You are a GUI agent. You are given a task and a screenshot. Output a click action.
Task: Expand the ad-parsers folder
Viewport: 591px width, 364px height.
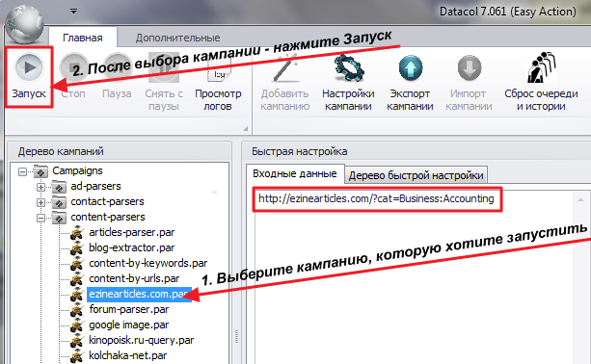tap(41, 187)
